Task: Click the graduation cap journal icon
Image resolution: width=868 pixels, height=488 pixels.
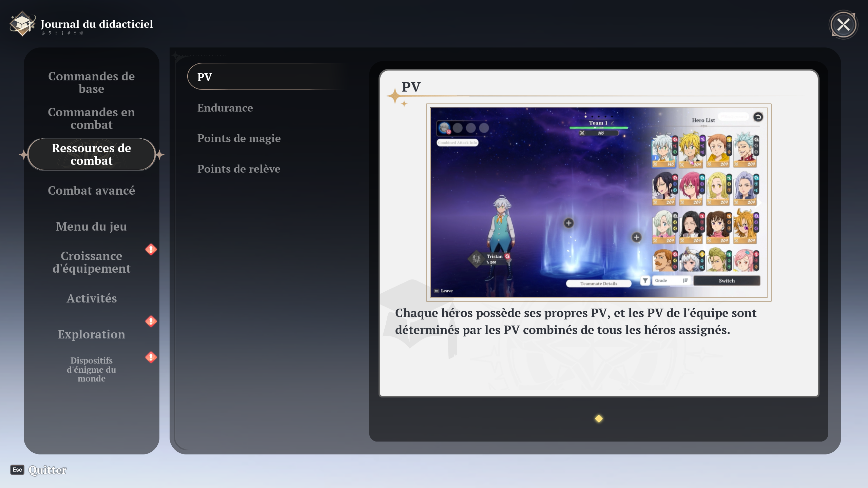Action: tap(22, 24)
